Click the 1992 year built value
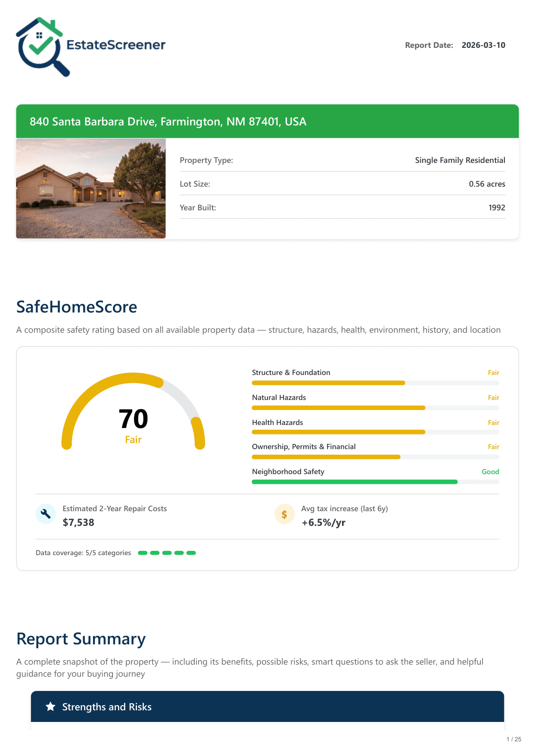 click(x=497, y=208)
